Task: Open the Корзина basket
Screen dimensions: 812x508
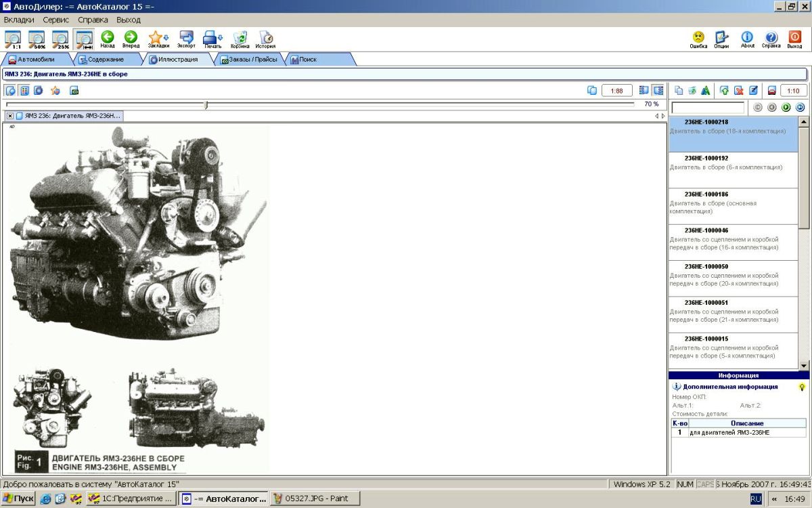Action: 240,39
